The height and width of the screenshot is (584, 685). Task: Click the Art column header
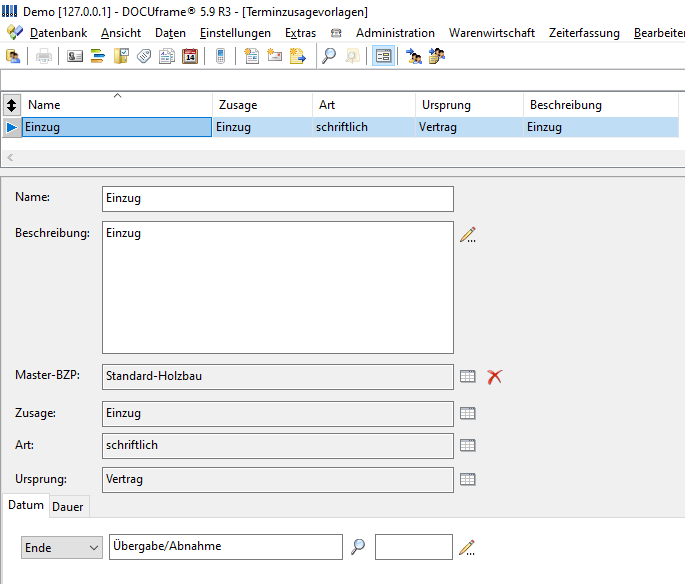coord(364,105)
